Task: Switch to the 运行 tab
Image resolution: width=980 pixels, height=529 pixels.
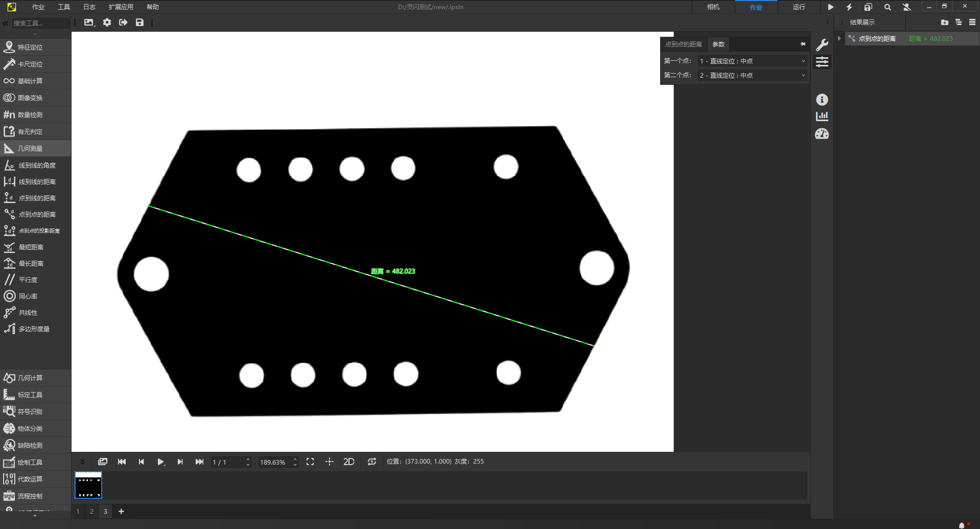Action: click(x=799, y=7)
